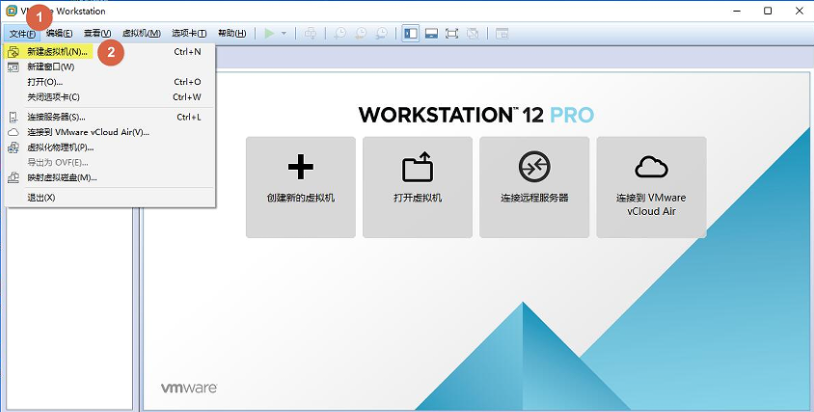Screen dimensions: 814x412
Task: Maximize the VMware Workstation window
Action: pyautogui.click(x=768, y=11)
